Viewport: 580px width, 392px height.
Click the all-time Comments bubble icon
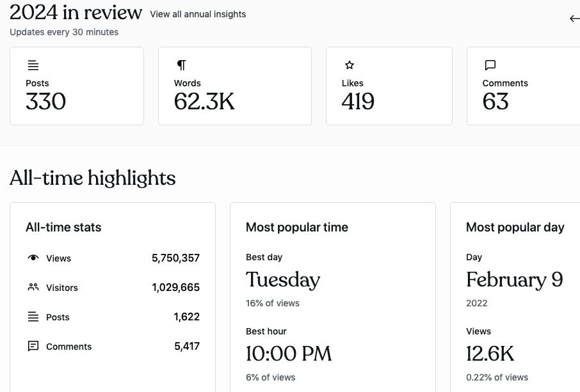[33, 347]
